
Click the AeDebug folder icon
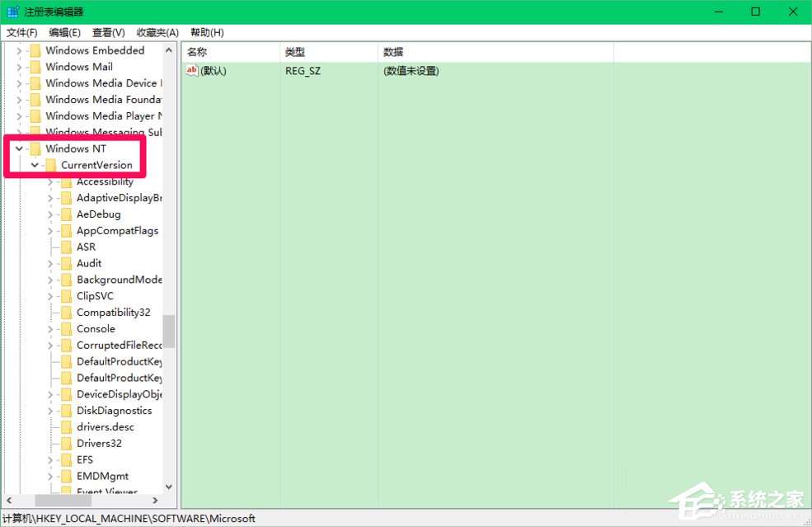pos(68,214)
